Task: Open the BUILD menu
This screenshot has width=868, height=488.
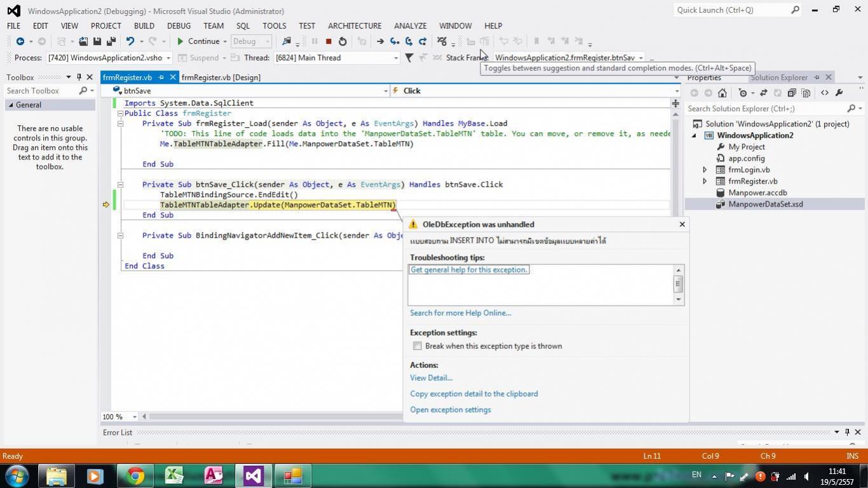Action: [x=144, y=26]
